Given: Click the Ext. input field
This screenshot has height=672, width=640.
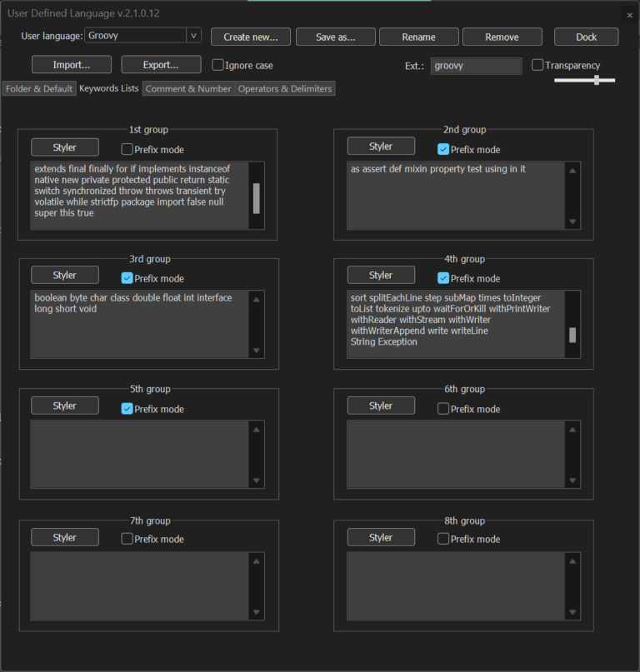Looking at the screenshot, I should pos(476,65).
